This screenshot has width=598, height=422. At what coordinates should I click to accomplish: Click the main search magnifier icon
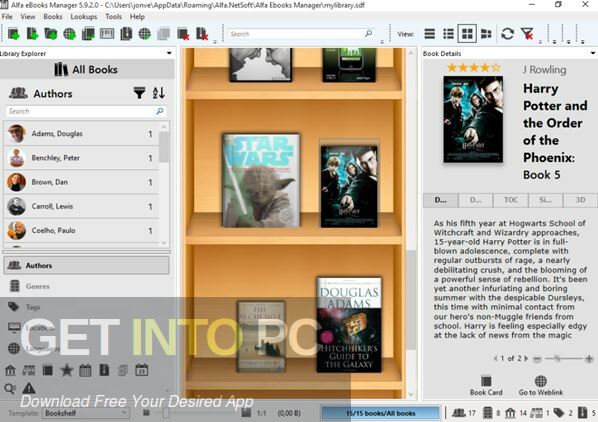pyautogui.click(x=368, y=34)
